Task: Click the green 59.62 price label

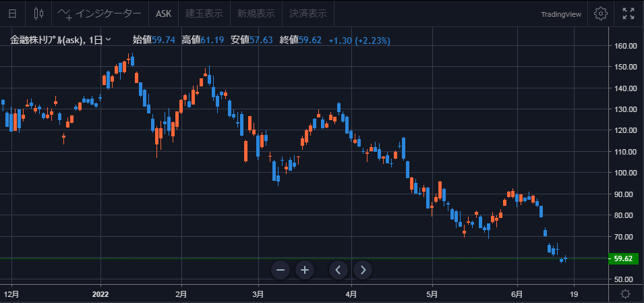Action: (622, 259)
